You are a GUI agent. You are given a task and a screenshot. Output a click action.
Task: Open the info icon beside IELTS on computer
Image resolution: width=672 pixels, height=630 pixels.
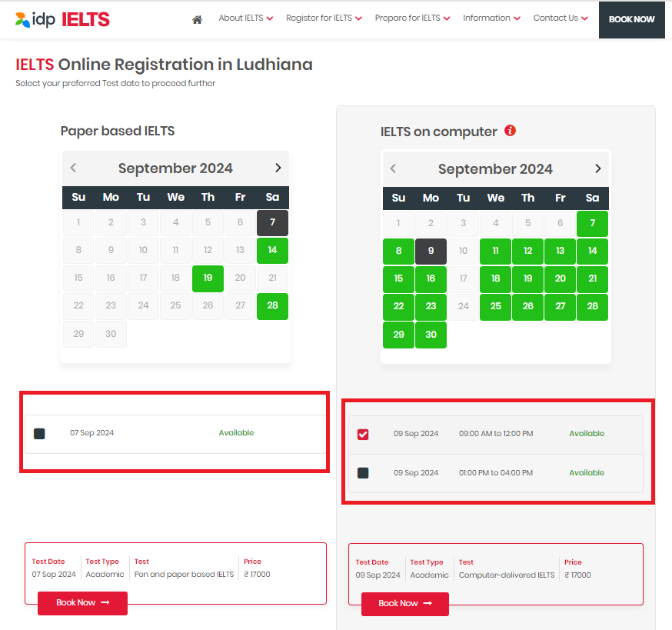510,131
